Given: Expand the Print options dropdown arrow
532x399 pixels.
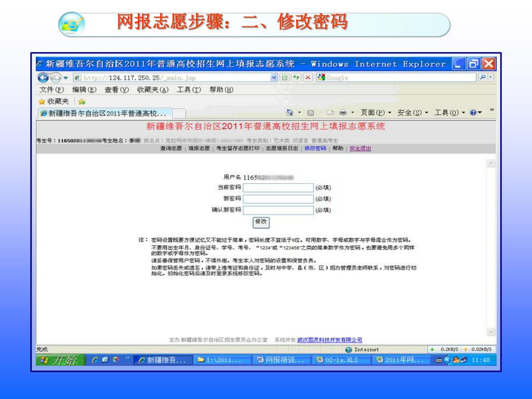Looking at the screenshot, I should [x=353, y=112].
